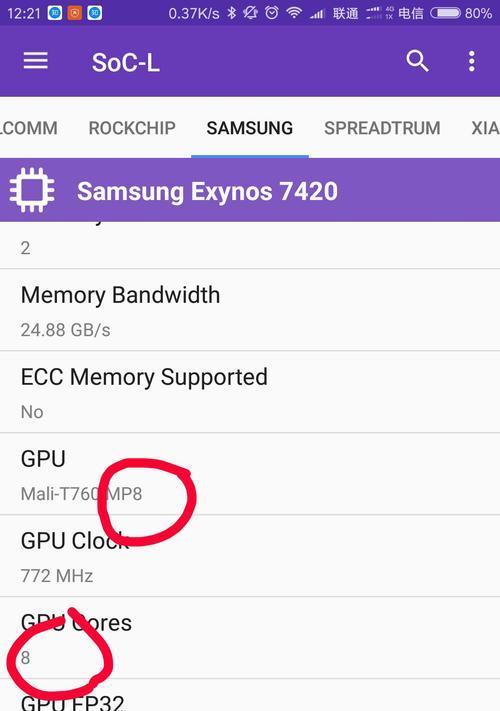
Task: Tap the muted bell status icon
Action: (x=251, y=13)
